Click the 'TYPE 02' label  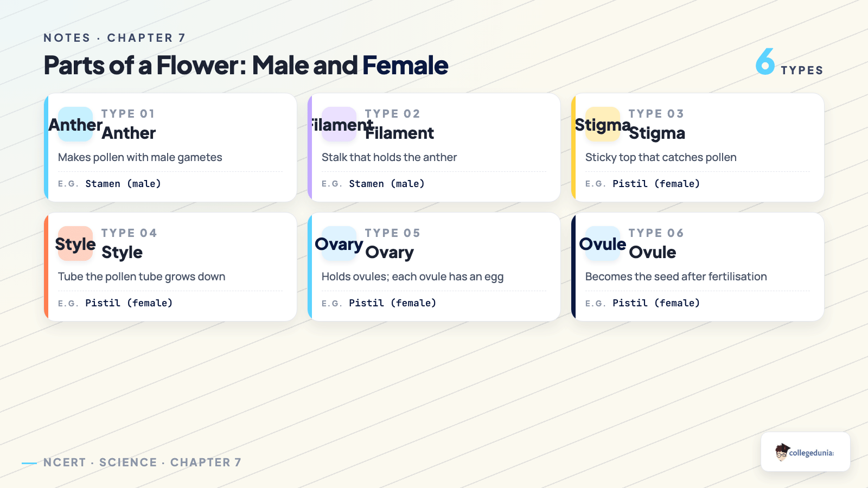tap(392, 114)
